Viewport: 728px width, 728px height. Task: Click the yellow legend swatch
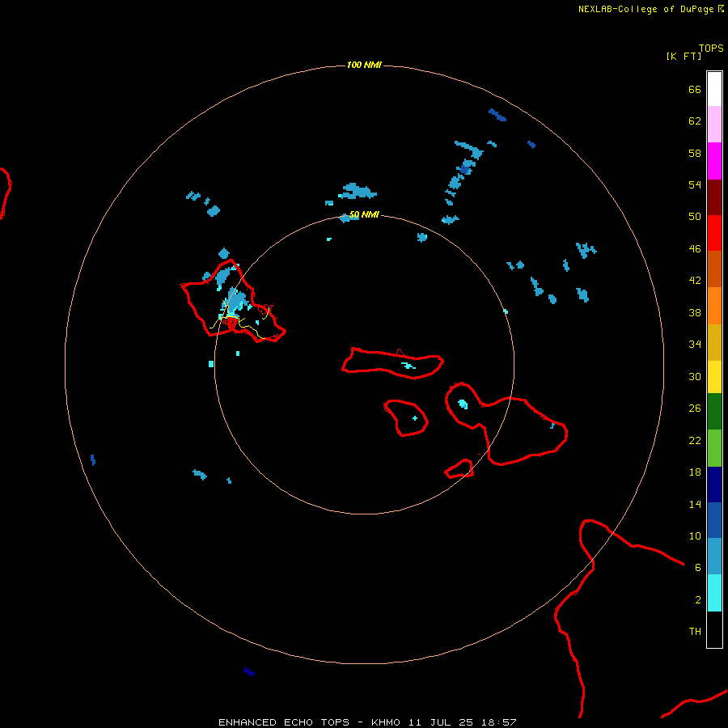pos(714,377)
